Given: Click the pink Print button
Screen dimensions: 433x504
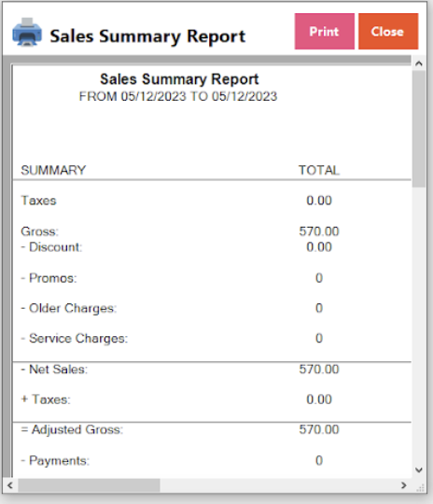Looking at the screenshot, I should [x=325, y=32].
